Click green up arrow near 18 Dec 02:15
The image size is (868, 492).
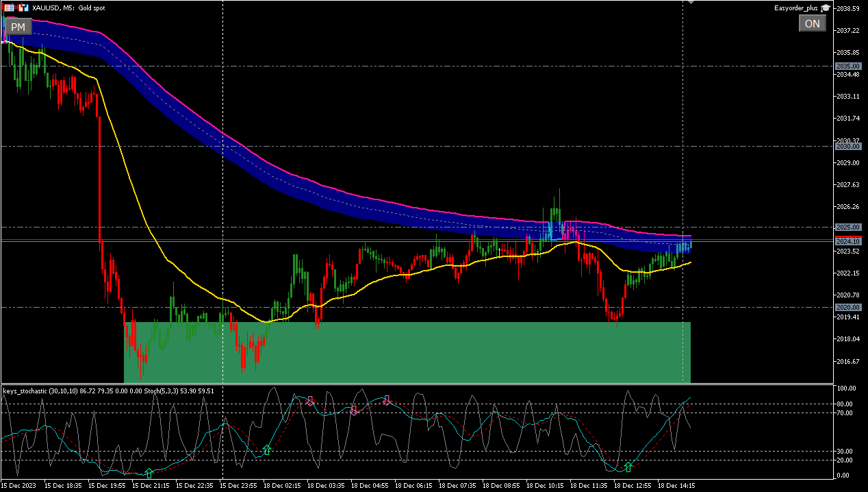267,450
